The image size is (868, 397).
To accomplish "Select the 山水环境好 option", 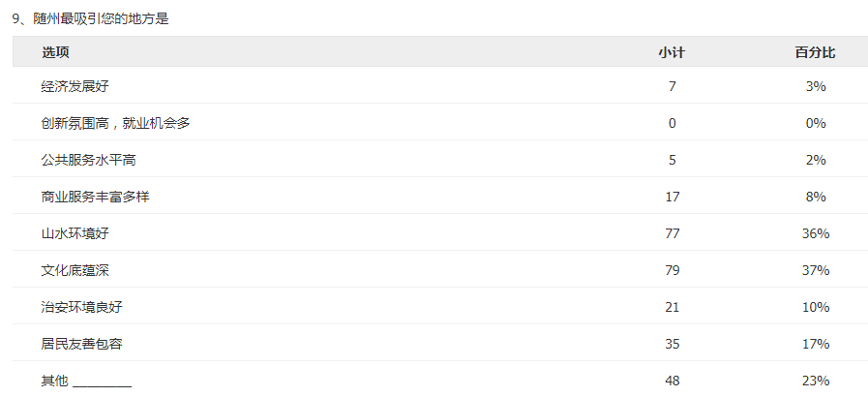I will [75, 233].
